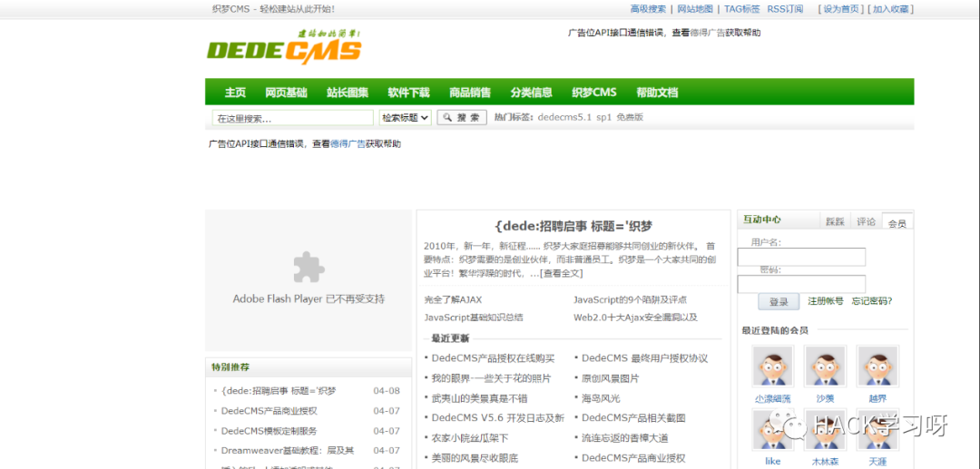The height and width of the screenshot is (469, 980).
Task: Open 网页基础 navigation item
Action: pos(286,93)
